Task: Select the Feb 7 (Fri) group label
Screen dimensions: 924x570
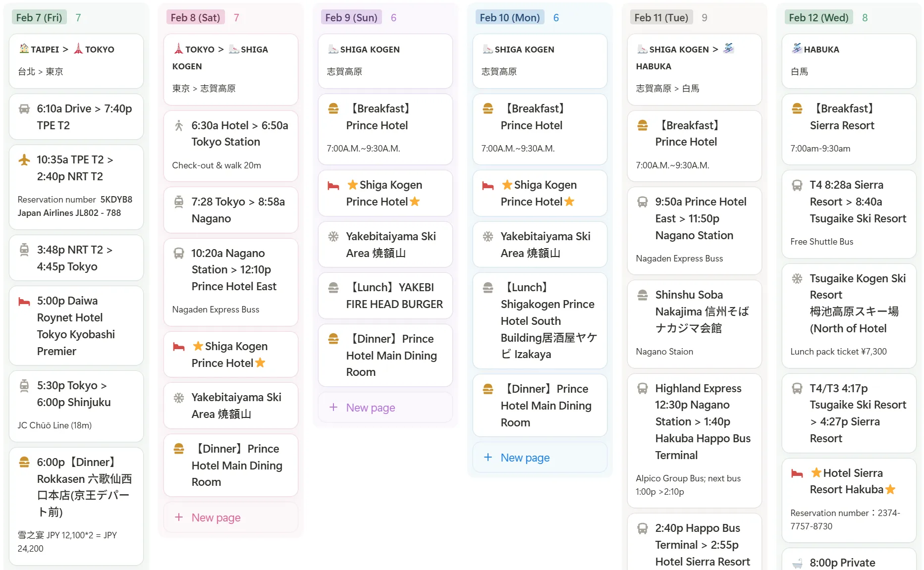Action: pyautogui.click(x=39, y=18)
